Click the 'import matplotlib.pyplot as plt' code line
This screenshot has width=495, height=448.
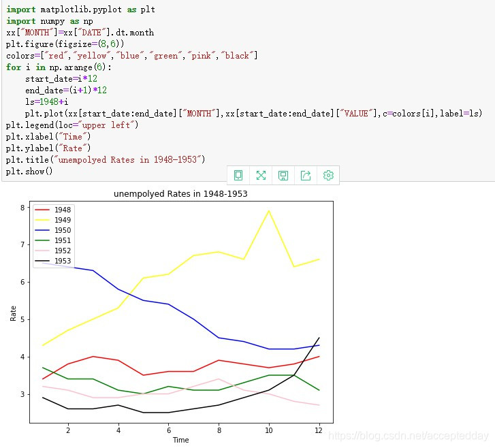(x=80, y=10)
